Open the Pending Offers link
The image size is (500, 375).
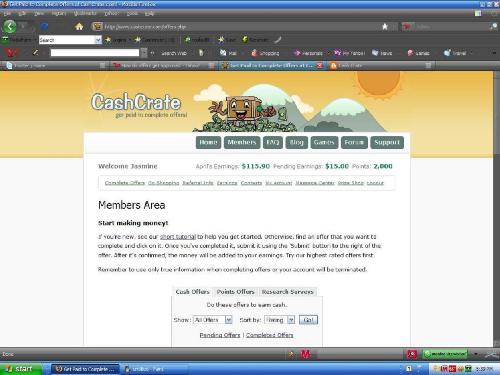coord(220,335)
